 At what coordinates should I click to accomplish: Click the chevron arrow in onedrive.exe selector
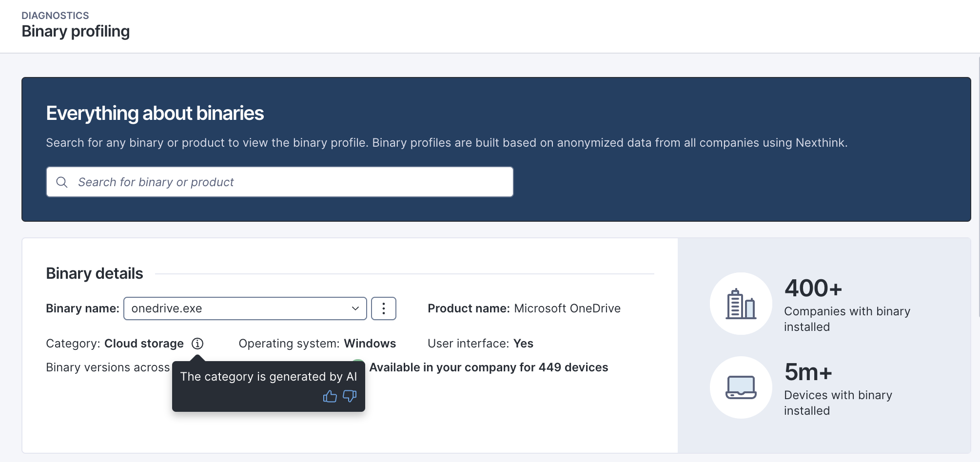(x=355, y=308)
